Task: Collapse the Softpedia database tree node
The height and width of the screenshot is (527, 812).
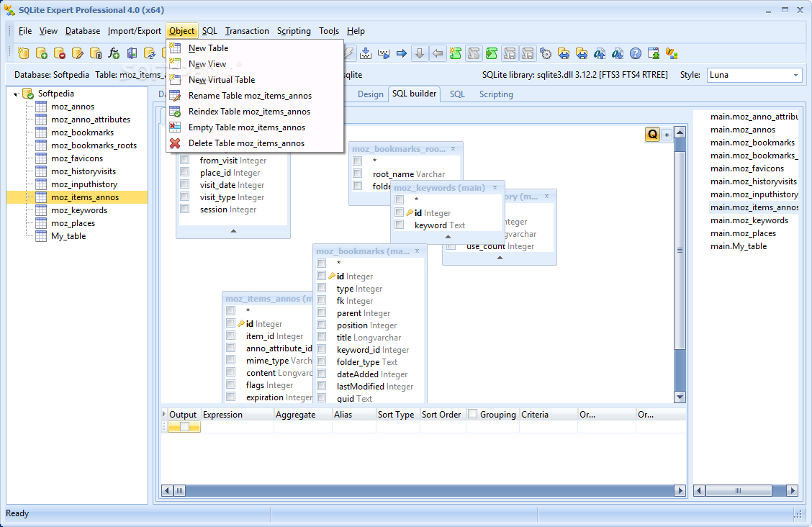Action: (17, 94)
